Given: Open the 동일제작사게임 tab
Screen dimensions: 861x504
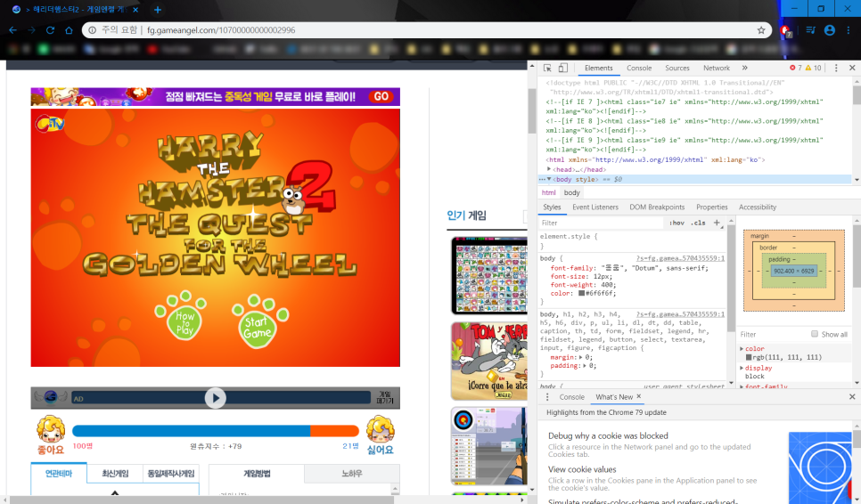Looking at the screenshot, I should [x=171, y=474].
